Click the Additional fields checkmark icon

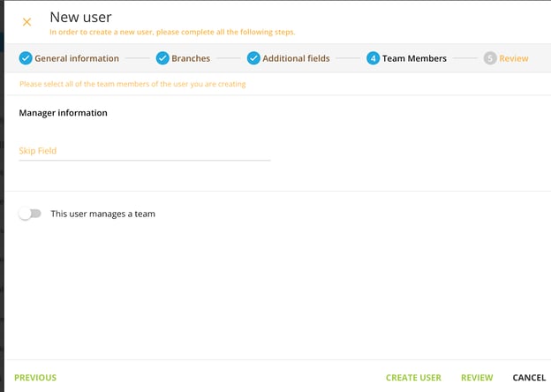253,58
